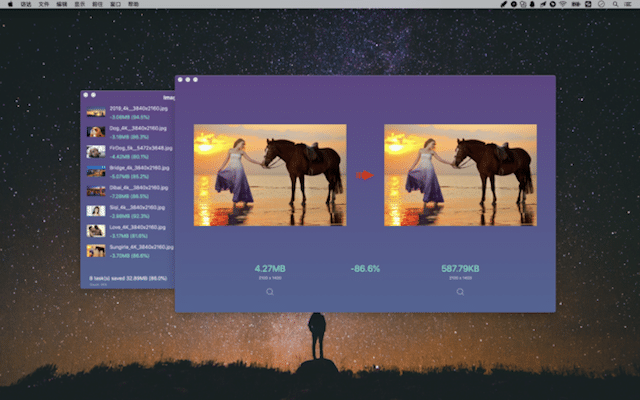Viewport: 640px width, 400px height.
Task: Select the FrDog_5k_5472x3648.jpg file entry
Action: [x=139, y=148]
